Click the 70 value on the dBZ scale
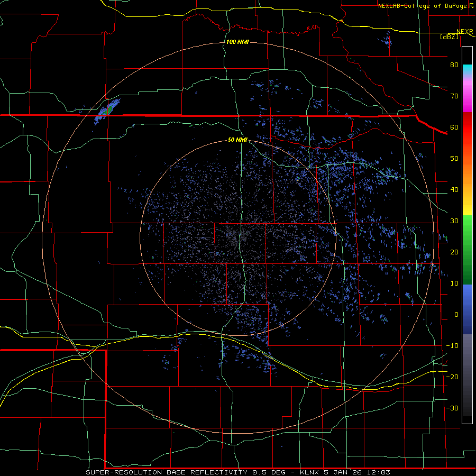Viewport: 476px width, 476px height. (x=454, y=96)
